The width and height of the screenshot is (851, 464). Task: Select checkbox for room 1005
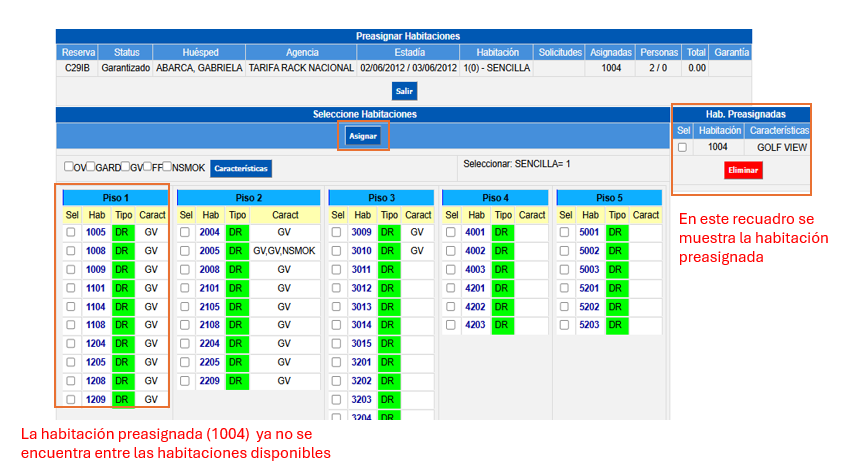tap(70, 232)
